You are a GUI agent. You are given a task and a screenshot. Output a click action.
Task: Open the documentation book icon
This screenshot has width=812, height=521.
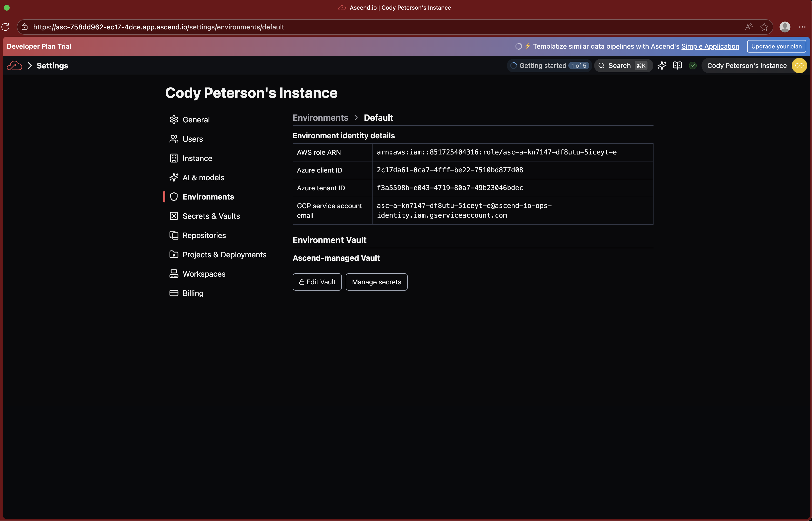(677, 66)
